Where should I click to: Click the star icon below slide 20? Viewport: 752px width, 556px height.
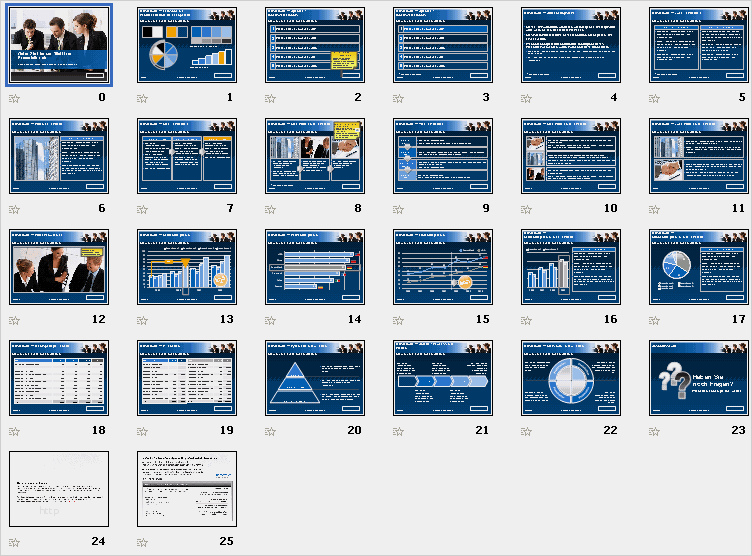270,431
